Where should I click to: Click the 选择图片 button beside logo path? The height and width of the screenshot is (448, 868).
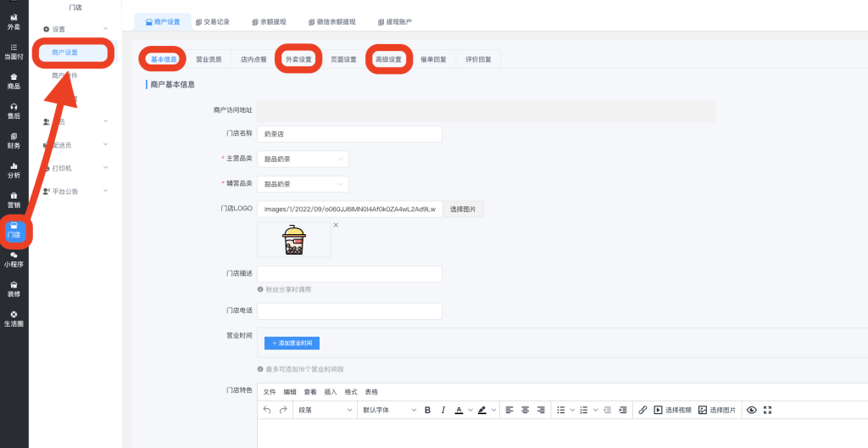click(463, 209)
